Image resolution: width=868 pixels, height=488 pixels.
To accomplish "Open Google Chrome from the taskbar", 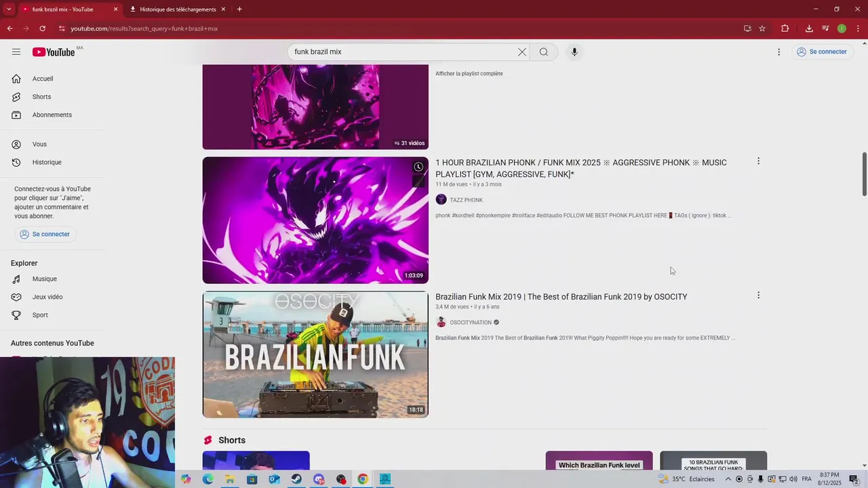I will click(x=363, y=479).
